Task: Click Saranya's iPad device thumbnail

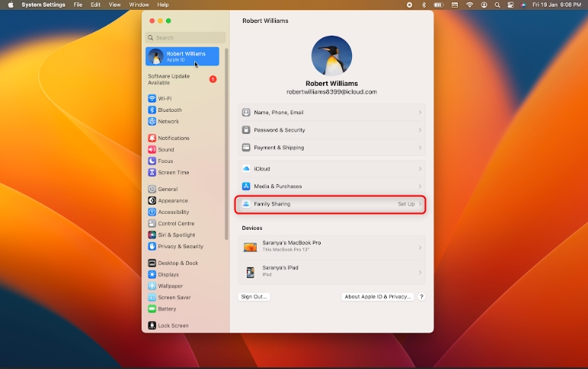Action: coord(250,272)
